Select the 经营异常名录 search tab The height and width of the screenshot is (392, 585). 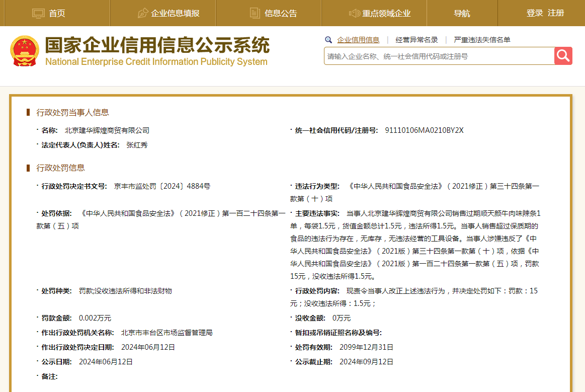point(416,40)
